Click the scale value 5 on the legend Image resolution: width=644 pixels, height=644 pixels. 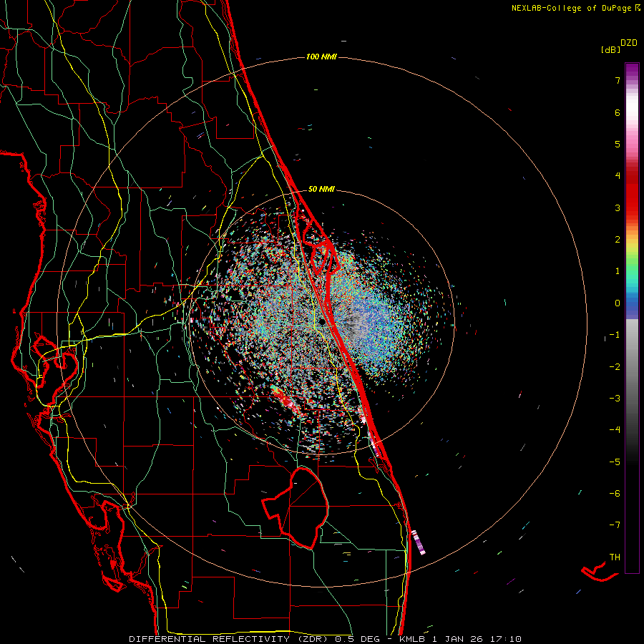click(x=618, y=144)
